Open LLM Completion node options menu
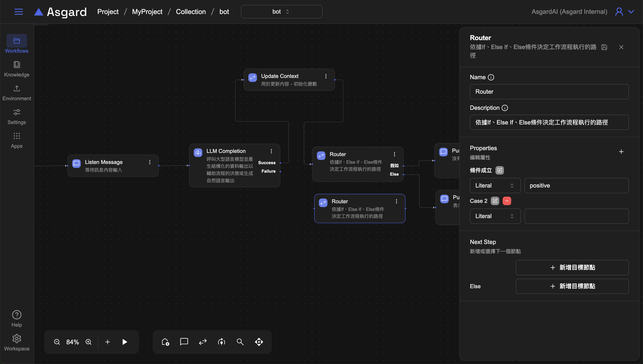643x364 pixels. [x=271, y=151]
